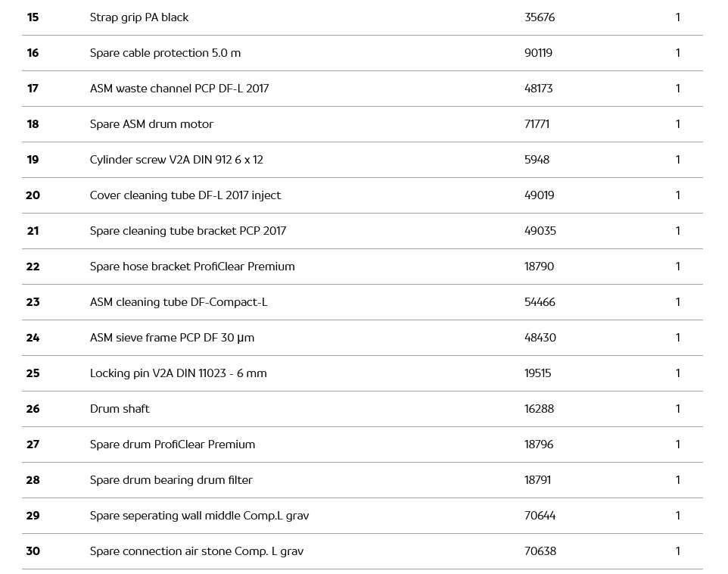Select 'Spare hose bracket ProfiClear Premium'
This screenshot has width=728, height=574.
pos(192,267)
